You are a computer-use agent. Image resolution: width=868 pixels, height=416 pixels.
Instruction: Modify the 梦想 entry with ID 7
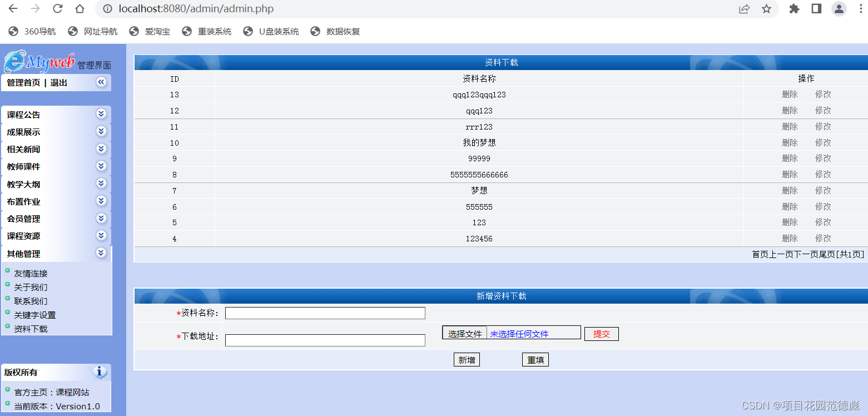point(823,191)
